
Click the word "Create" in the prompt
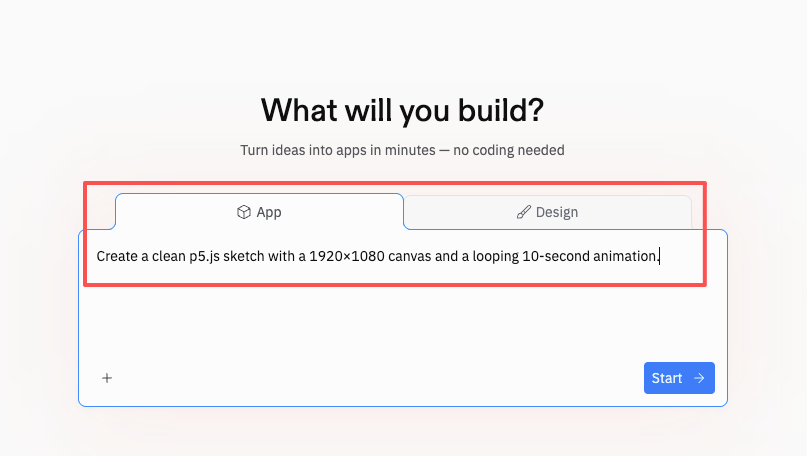[117, 256]
